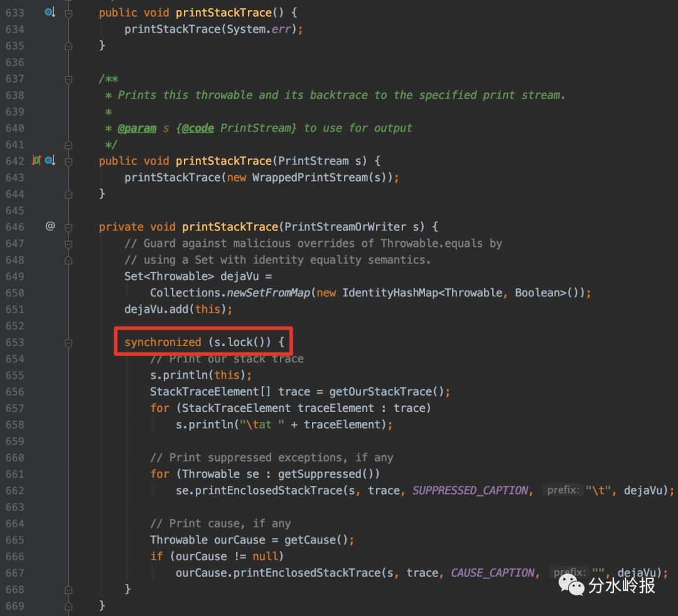Click the override gutter icon on line 633

[50, 13]
